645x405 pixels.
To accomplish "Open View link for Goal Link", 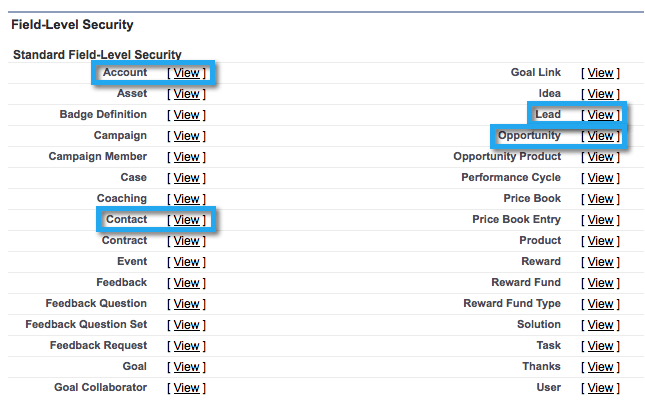I will [x=601, y=73].
